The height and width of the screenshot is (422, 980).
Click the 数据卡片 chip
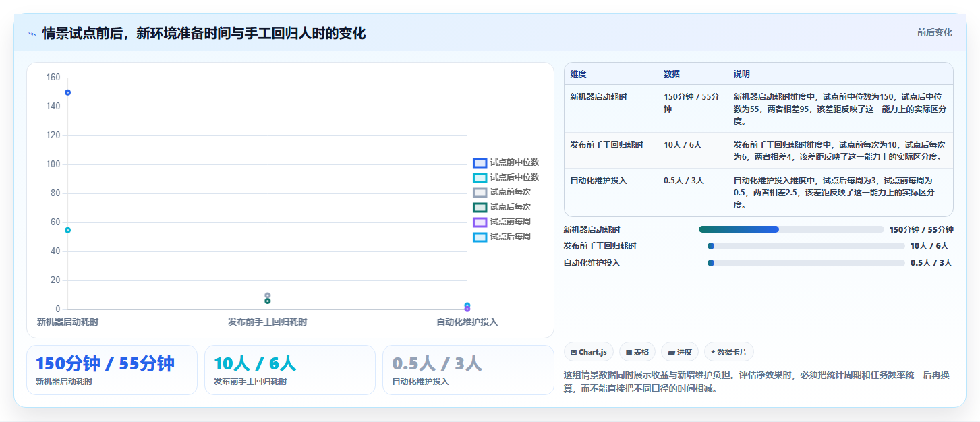[x=729, y=352]
